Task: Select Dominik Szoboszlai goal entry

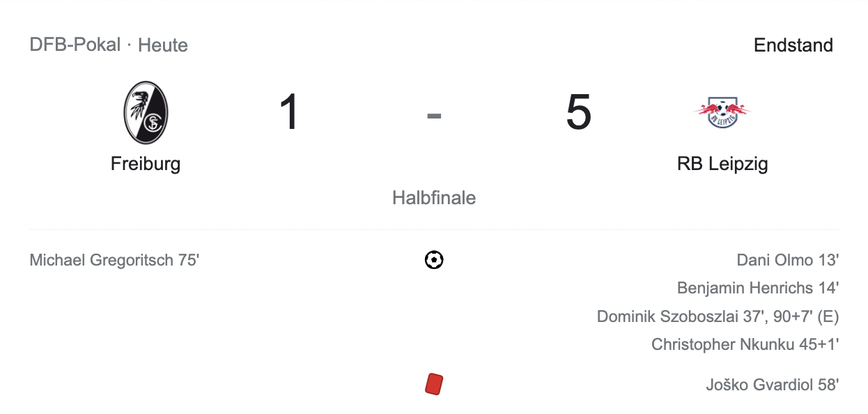Action: point(718,316)
